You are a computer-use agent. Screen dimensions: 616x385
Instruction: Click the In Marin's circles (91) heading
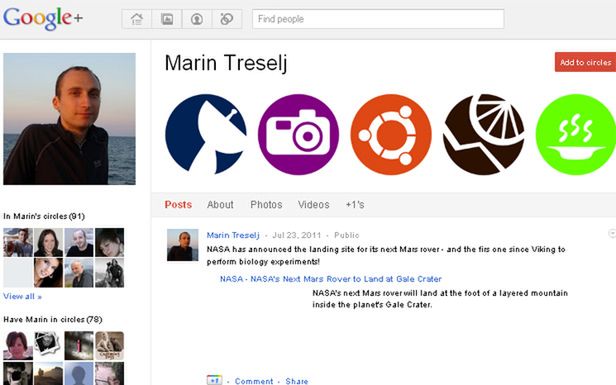pyautogui.click(x=44, y=216)
